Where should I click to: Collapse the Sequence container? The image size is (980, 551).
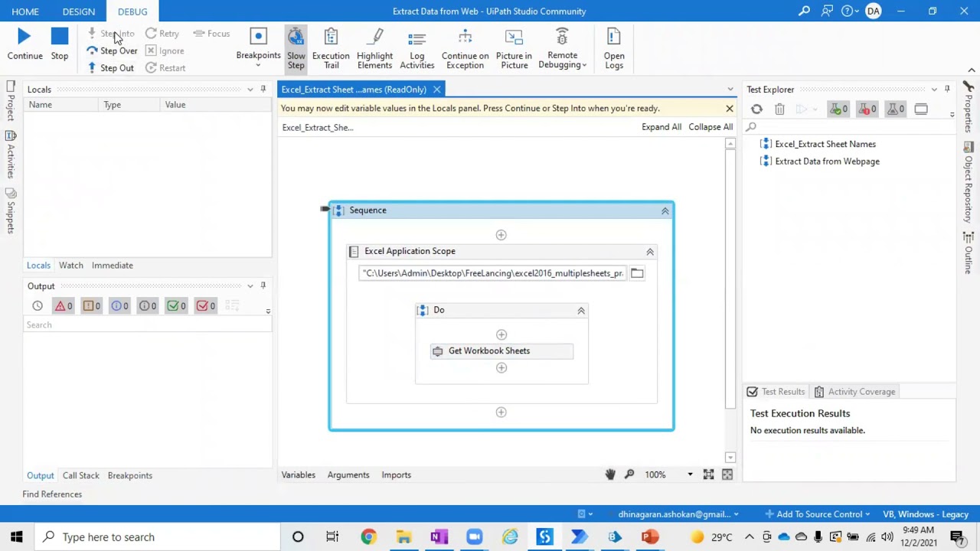665,210
